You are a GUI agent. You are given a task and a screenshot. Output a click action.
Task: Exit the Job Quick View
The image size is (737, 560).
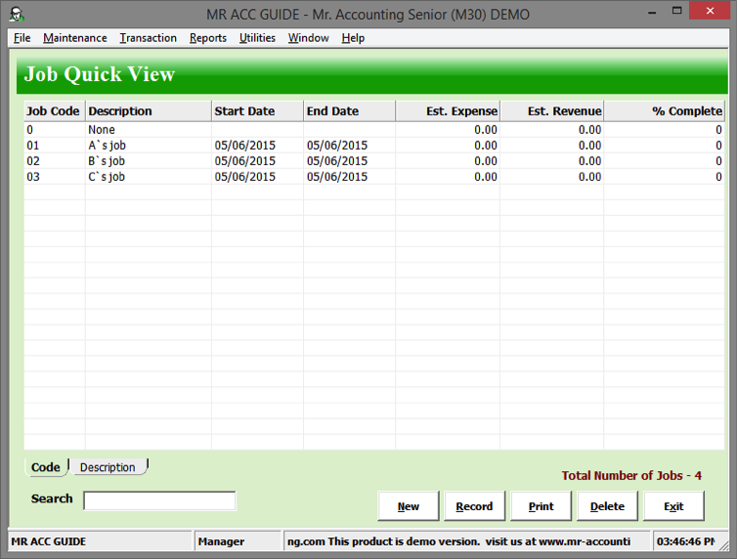(x=673, y=506)
